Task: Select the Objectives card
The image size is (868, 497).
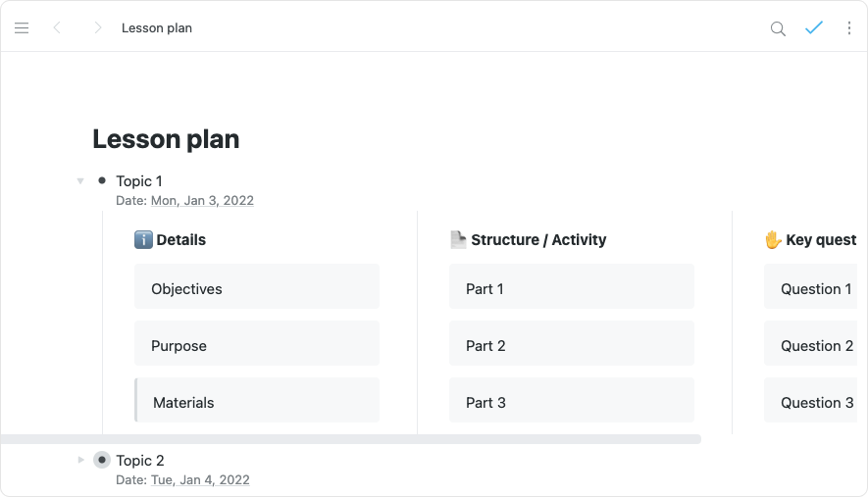Action: (x=257, y=288)
